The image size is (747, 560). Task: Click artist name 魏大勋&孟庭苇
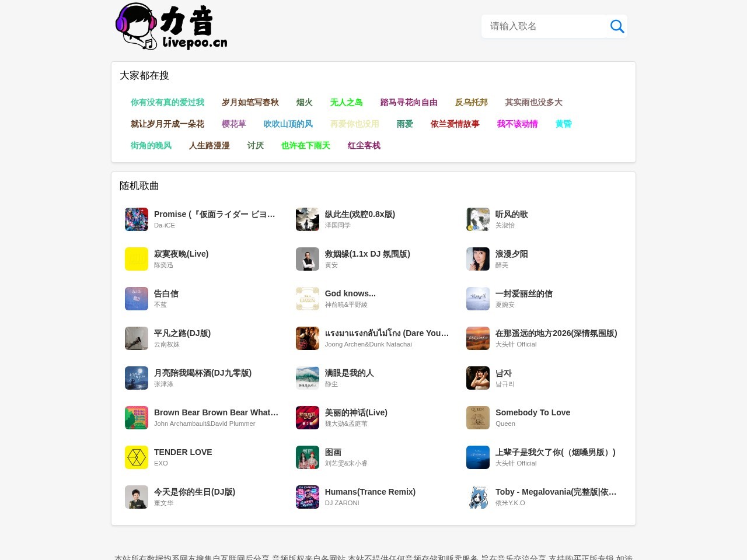pos(346,423)
